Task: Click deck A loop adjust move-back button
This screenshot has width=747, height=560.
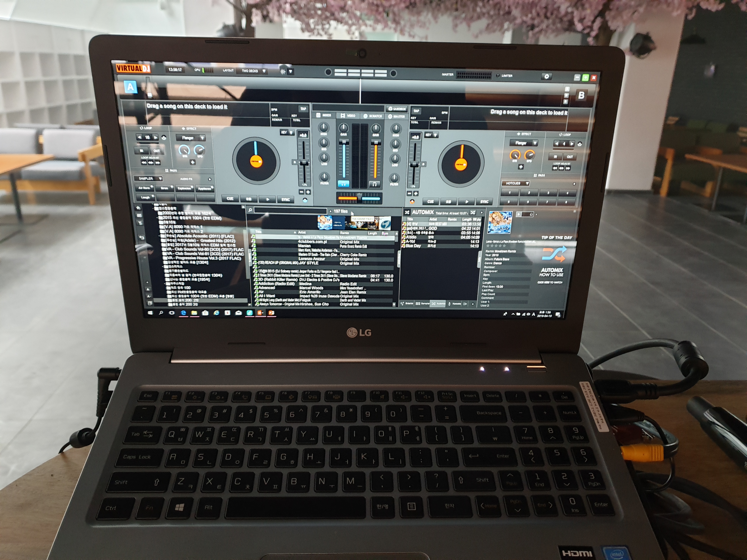Action: click(144, 163)
